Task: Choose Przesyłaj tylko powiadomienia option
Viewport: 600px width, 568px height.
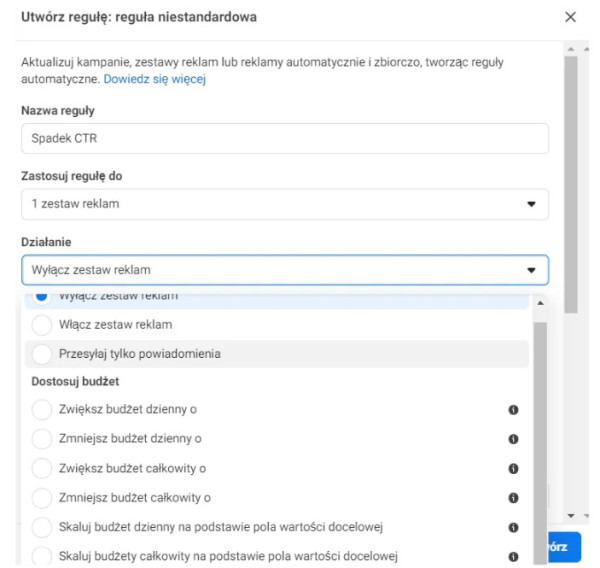Action: point(42,354)
